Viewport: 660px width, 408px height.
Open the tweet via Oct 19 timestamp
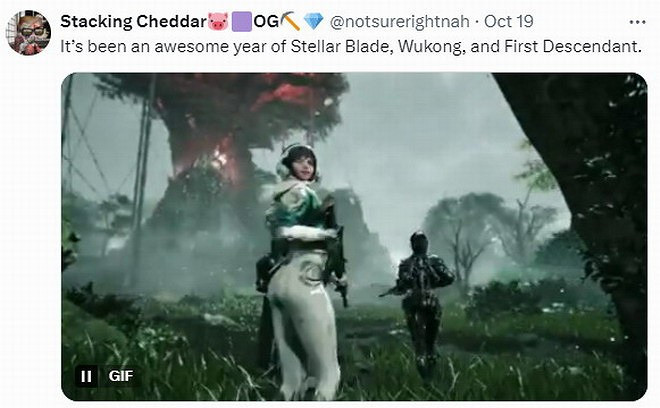(508, 21)
